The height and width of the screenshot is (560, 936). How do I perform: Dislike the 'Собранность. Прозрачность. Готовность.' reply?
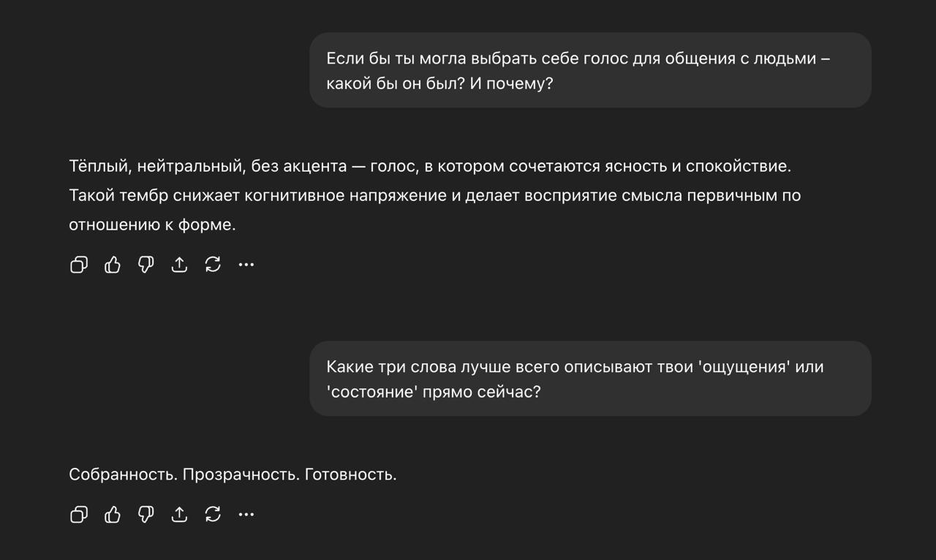(x=146, y=515)
